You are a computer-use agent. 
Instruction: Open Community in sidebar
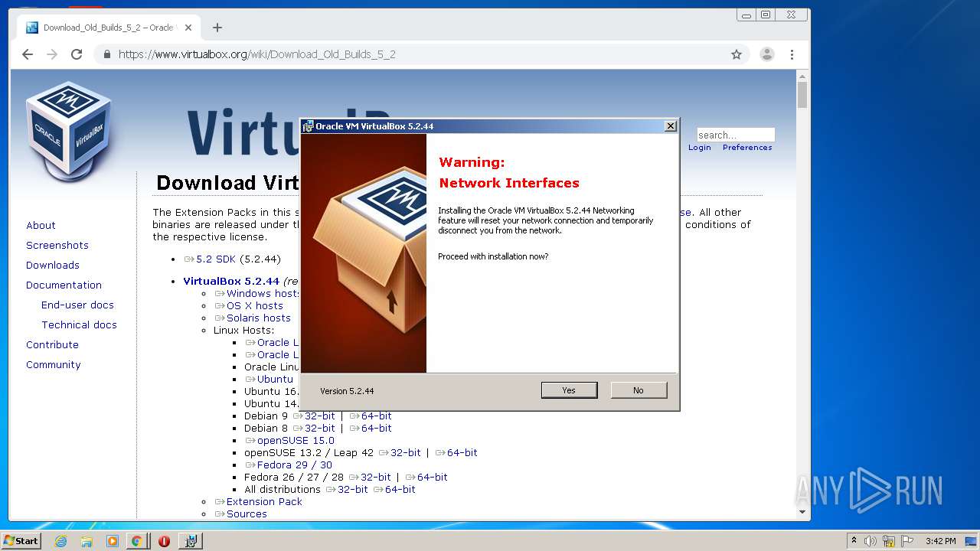(x=54, y=365)
